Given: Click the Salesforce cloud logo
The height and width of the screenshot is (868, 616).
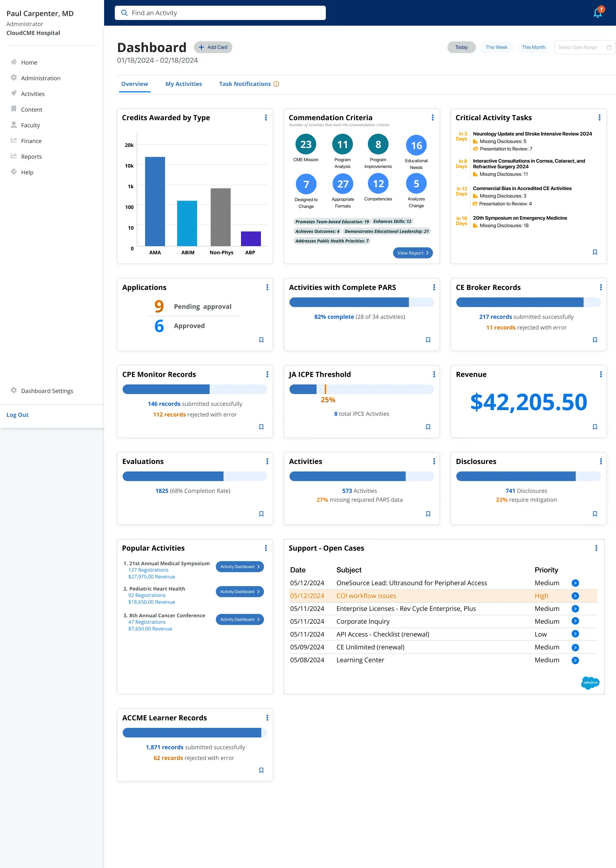Looking at the screenshot, I should click(x=590, y=683).
